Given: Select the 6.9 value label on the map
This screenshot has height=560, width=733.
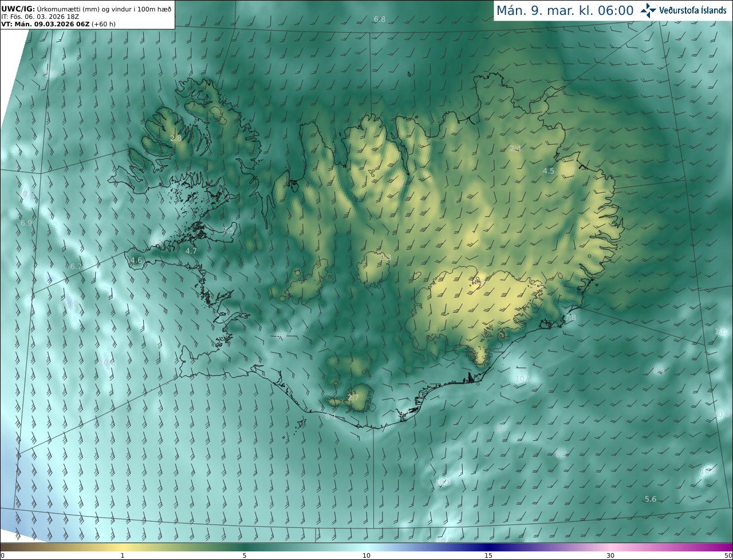Looking at the screenshot, I should pos(26,223).
